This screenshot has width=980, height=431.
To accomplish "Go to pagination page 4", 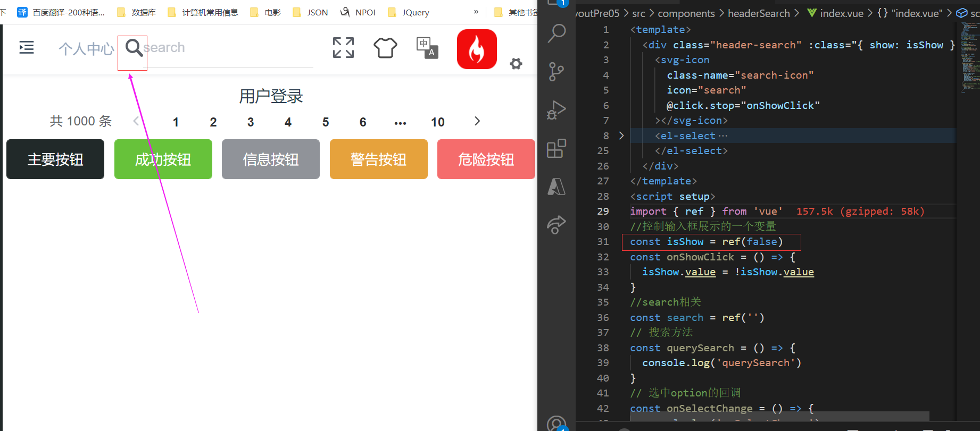I will tap(288, 122).
